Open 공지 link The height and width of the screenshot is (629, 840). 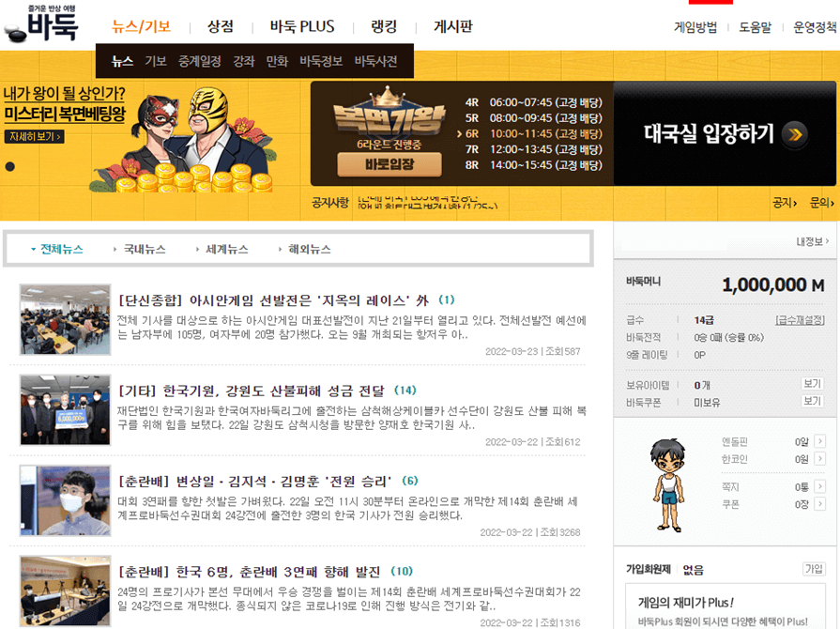[785, 203]
